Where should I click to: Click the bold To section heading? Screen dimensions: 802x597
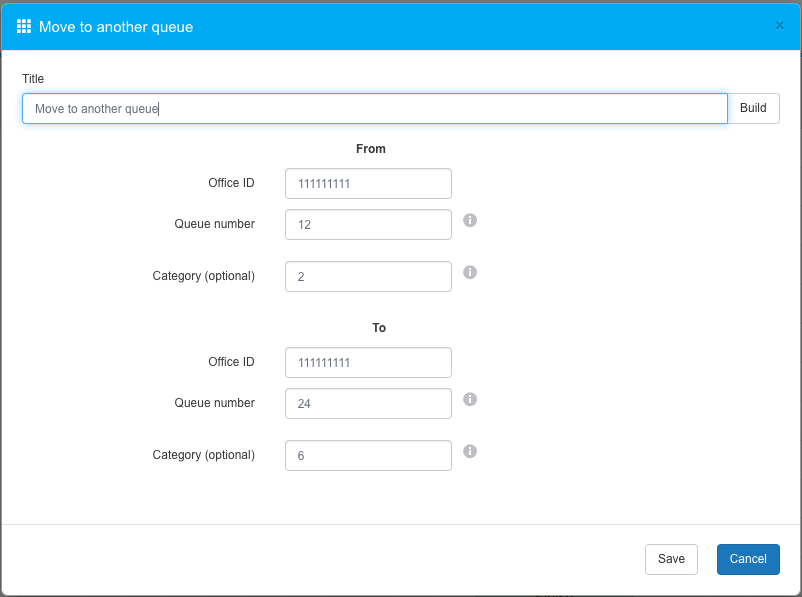pyautogui.click(x=379, y=328)
